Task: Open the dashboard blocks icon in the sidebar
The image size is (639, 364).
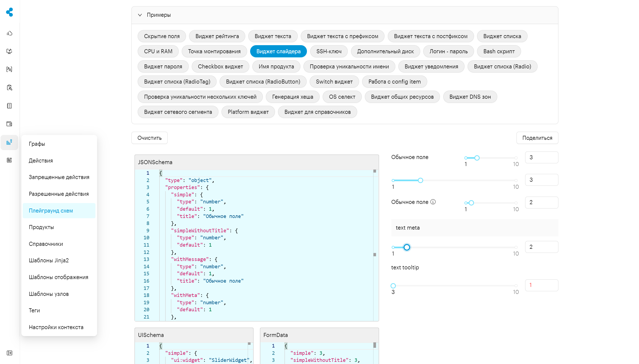Action: (9, 160)
